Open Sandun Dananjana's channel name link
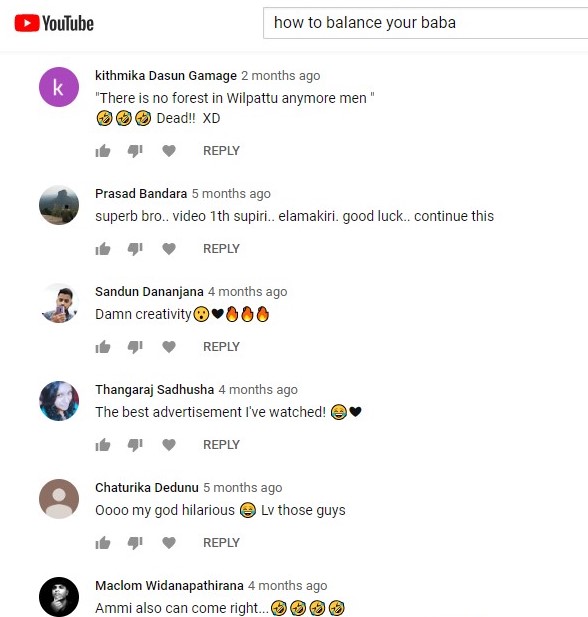 click(x=149, y=292)
